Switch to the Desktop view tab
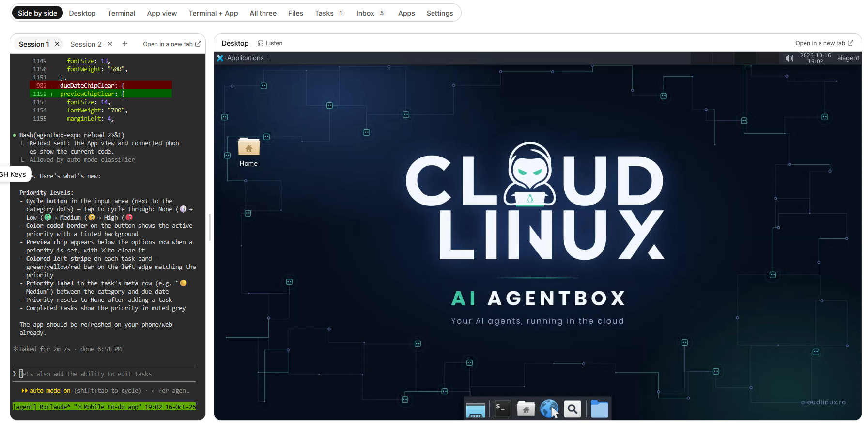Image resolution: width=868 pixels, height=425 pixels. tap(82, 13)
